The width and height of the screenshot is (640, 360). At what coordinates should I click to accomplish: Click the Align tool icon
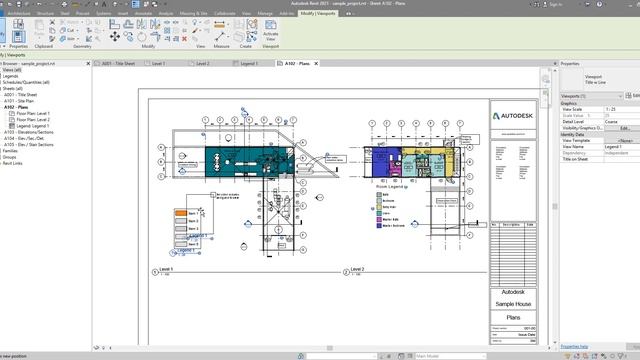(x=115, y=24)
